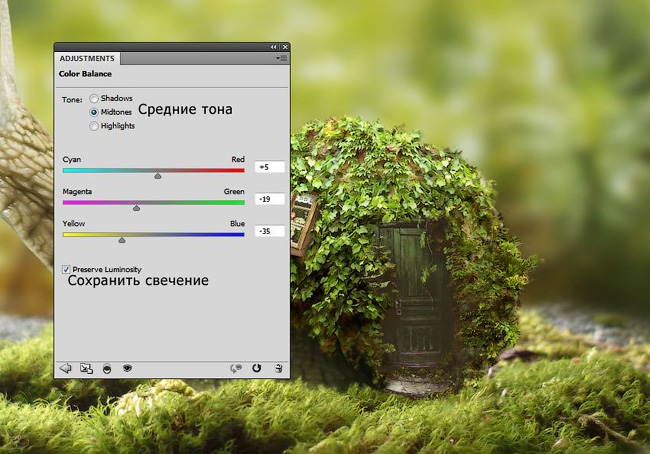Select the Highlights tone option
This screenshot has height=454, width=650.
[95, 126]
